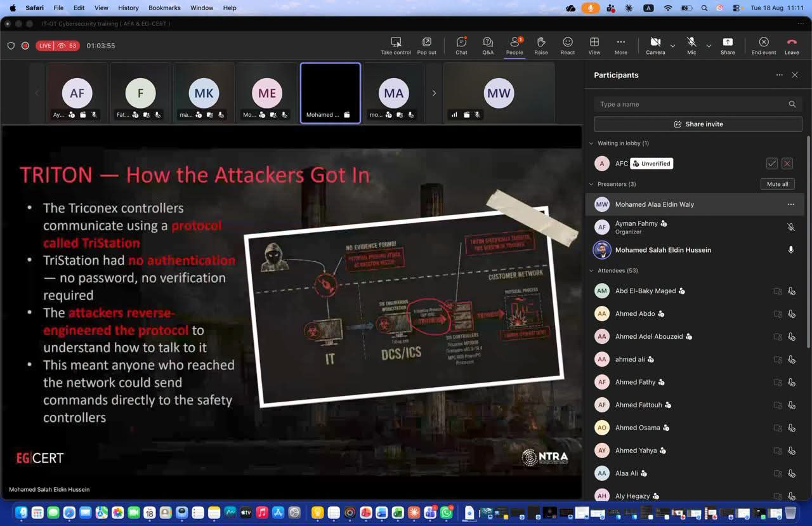812x526 pixels.
Task: Admit AFC from lobby with checkmark
Action: point(772,164)
